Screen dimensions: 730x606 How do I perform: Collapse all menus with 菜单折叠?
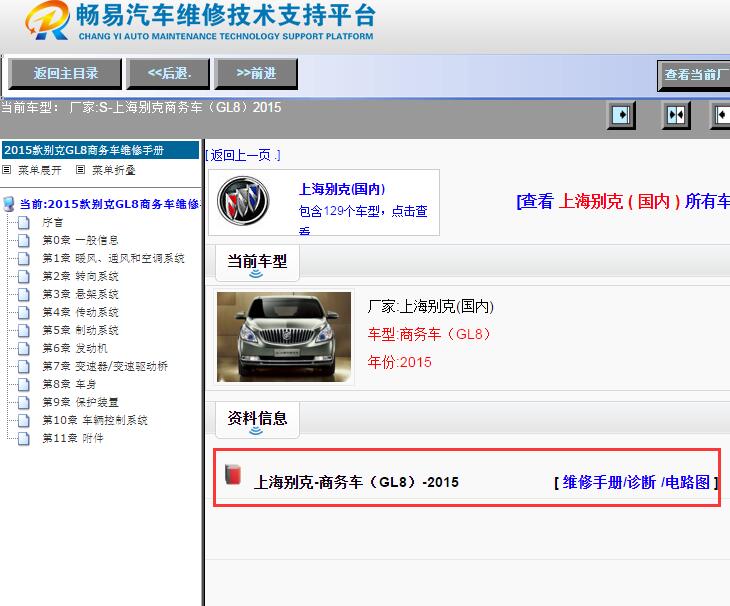click(x=114, y=170)
